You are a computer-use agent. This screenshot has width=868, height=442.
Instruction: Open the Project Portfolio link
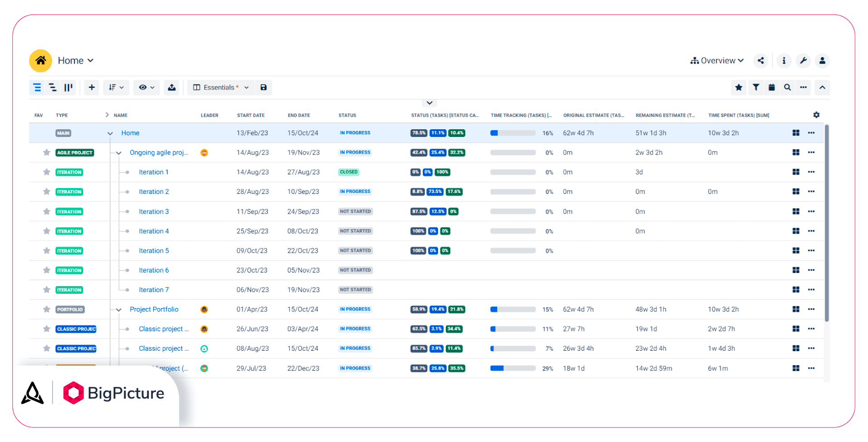pos(154,309)
